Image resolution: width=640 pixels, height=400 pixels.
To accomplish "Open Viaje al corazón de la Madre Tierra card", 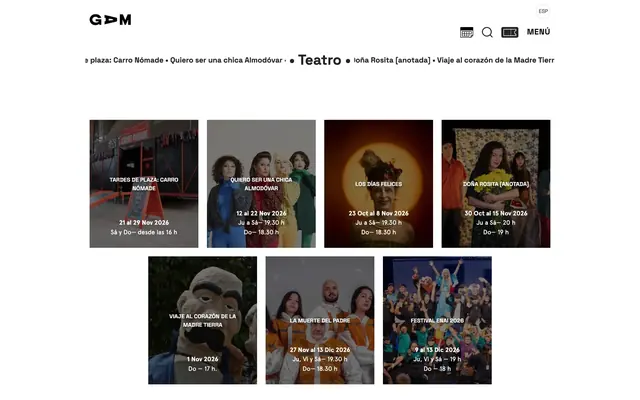I will (202, 320).
